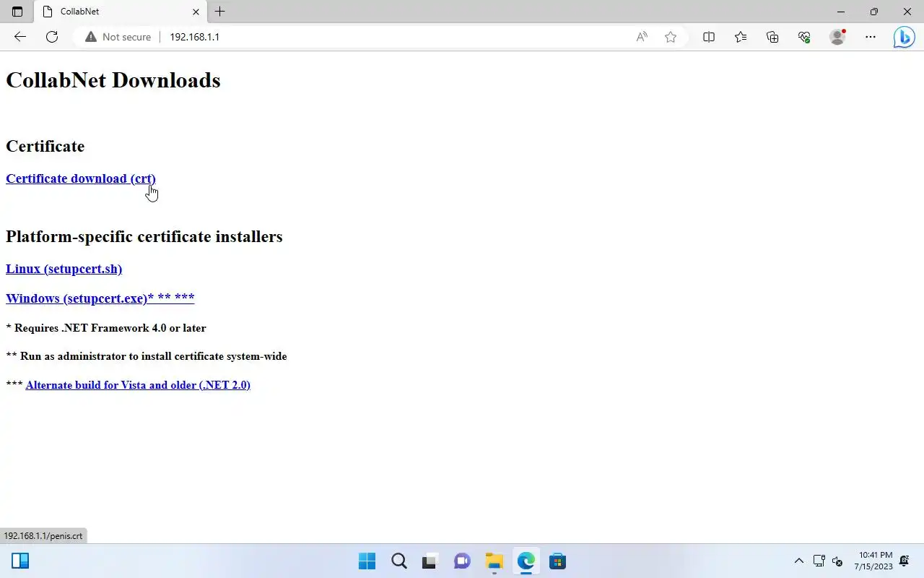Viewport: 924px width, 578px height.
Task: Open the clock and calendar flyout
Action: 873,561
